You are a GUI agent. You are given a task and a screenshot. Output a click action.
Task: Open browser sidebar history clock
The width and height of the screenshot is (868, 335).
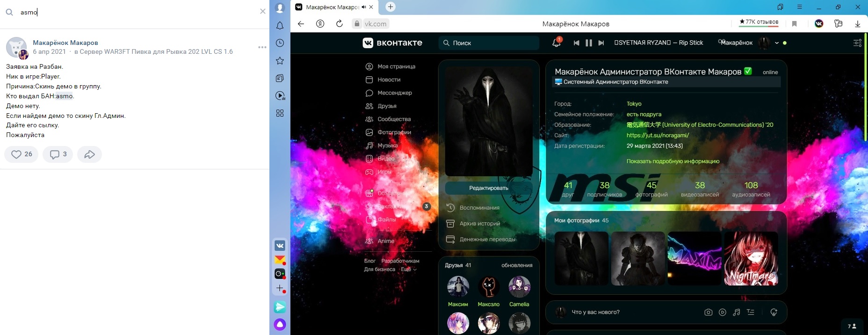[280, 43]
